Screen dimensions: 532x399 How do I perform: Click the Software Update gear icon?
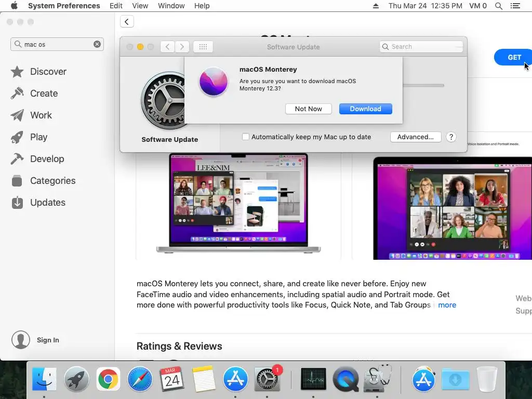pyautogui.click(x=163, y=100)
